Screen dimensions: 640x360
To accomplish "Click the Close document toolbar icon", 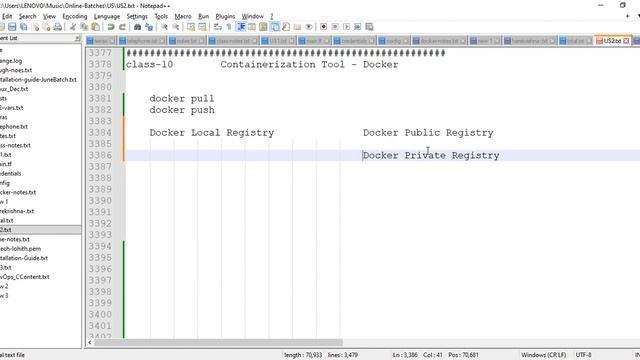I will [36, 27].
